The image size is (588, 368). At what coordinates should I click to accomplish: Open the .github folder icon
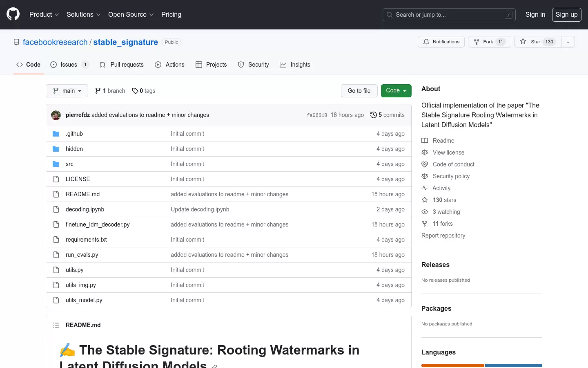(56, 134)
